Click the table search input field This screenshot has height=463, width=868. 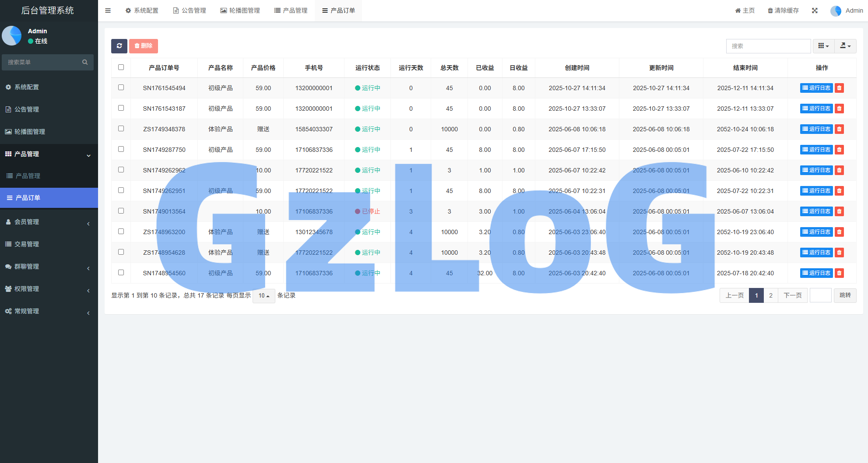coord(768,46)
